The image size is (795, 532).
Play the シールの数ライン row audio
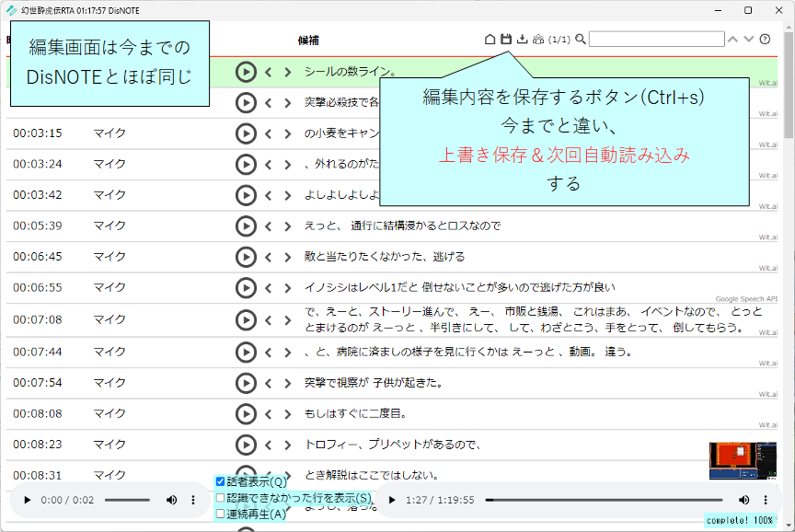(x=246, y=72)
